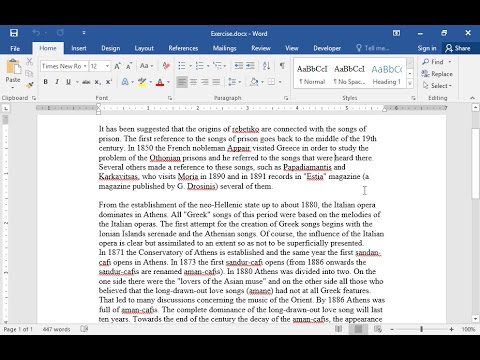Increase indent of paragraph
The width and height of the screenshot is (480, 360).
(250, 66)
